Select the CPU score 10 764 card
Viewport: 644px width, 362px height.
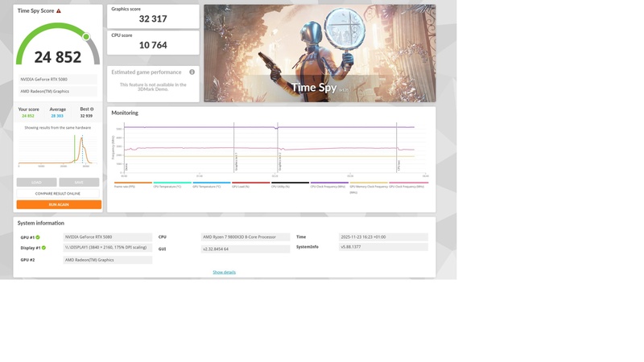click(153, 43)
